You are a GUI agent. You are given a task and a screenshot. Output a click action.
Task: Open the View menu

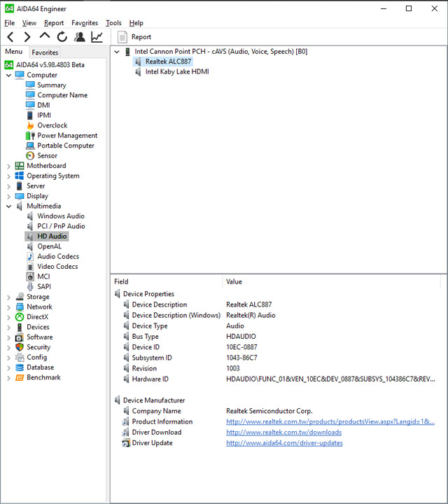click(x=29, y=23)
